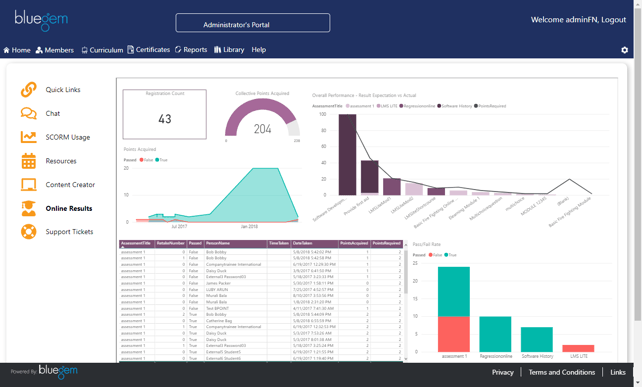Click the False legend in Pass/Fail Rate

click(x=435, y=255)
